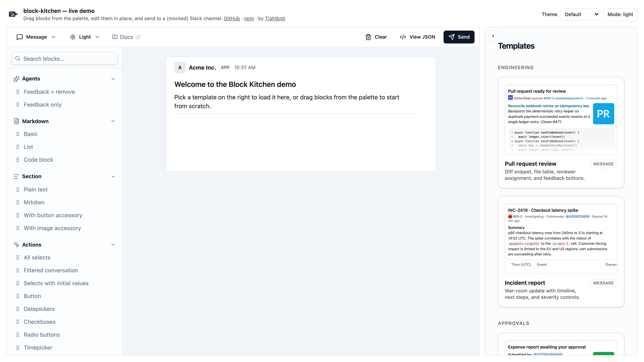
Task: Click the #482 pull request link
Action: click(x=547, y=98)
